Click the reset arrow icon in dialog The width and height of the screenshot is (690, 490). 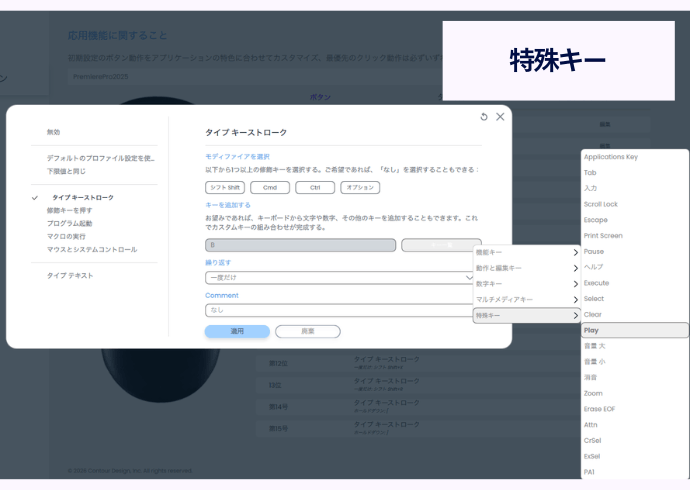(484, 117)
